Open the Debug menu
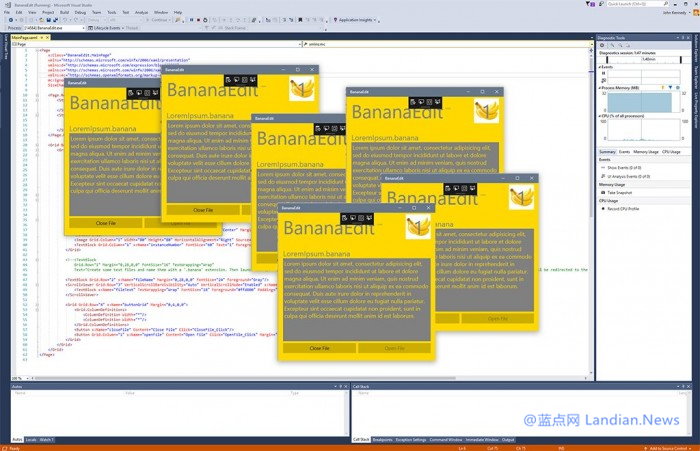The height and width of the screenshot is (451, 700). (x=77, y=12)
